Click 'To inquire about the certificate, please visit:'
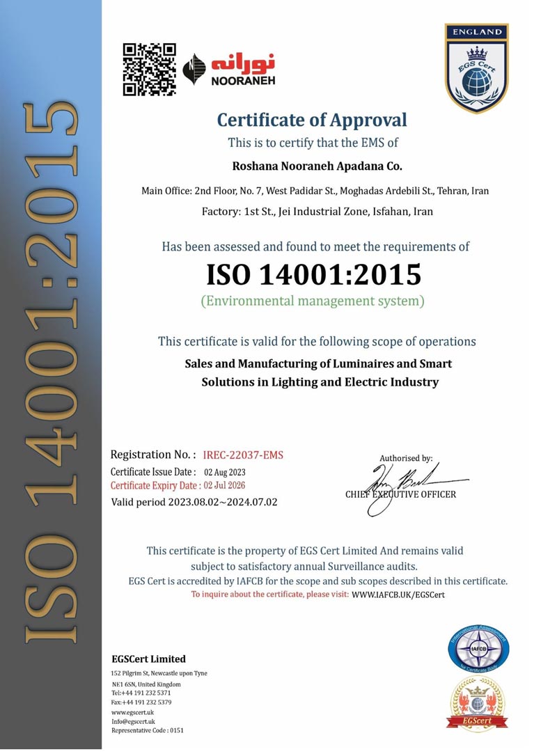557x756 pixels. (x=270, y=594)
